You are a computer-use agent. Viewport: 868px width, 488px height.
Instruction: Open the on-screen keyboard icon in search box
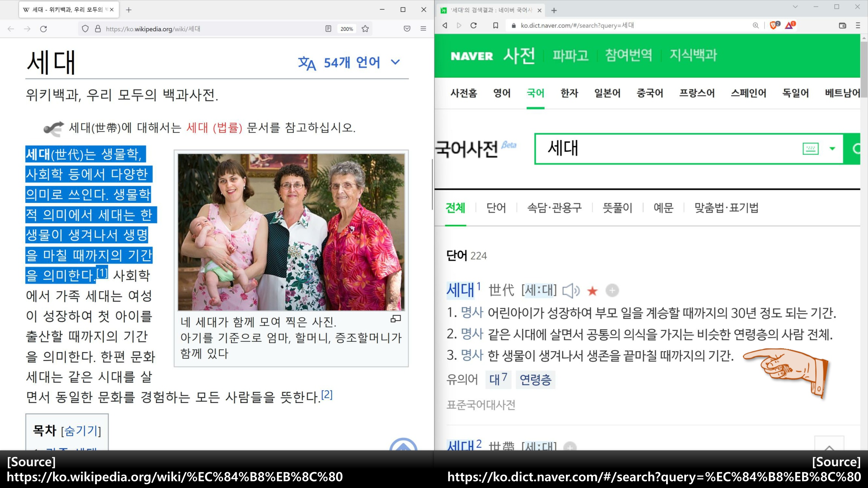[x=810, y=149]
